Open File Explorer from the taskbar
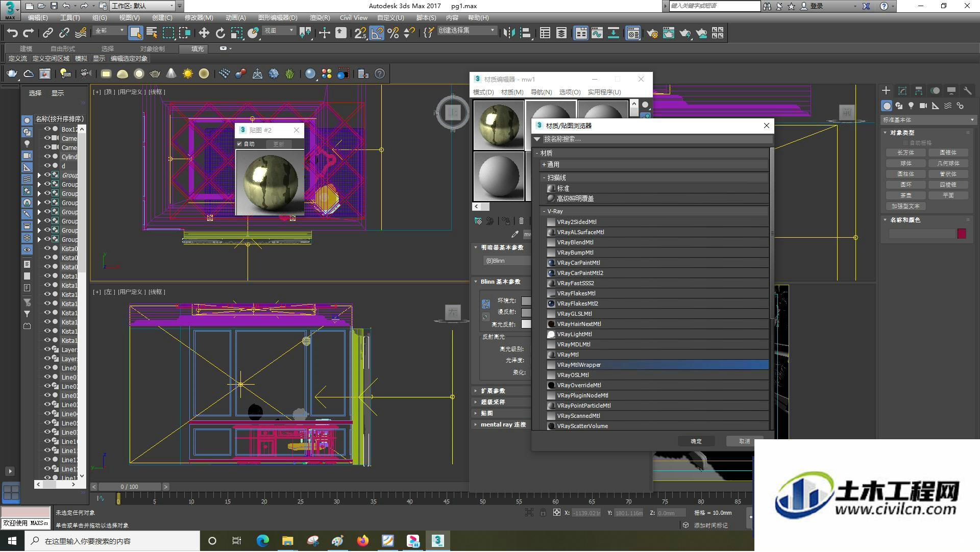 coord(288,541)
